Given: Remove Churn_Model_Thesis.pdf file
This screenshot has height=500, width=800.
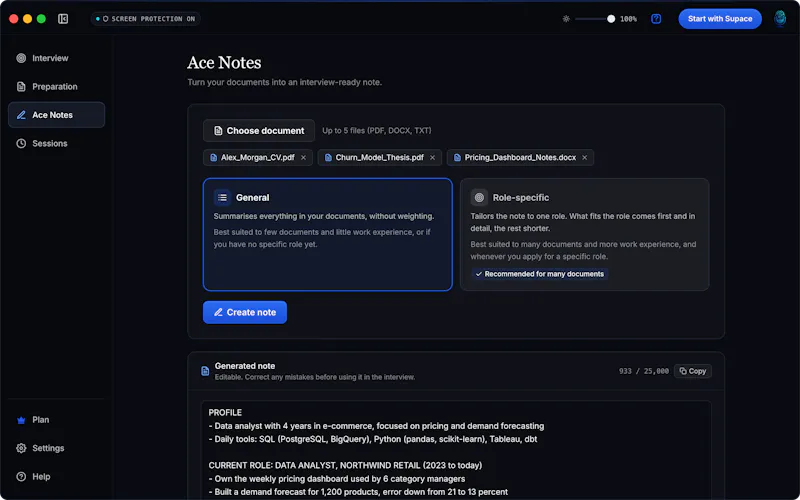Looking at the screenshot, I should point(433,158).
